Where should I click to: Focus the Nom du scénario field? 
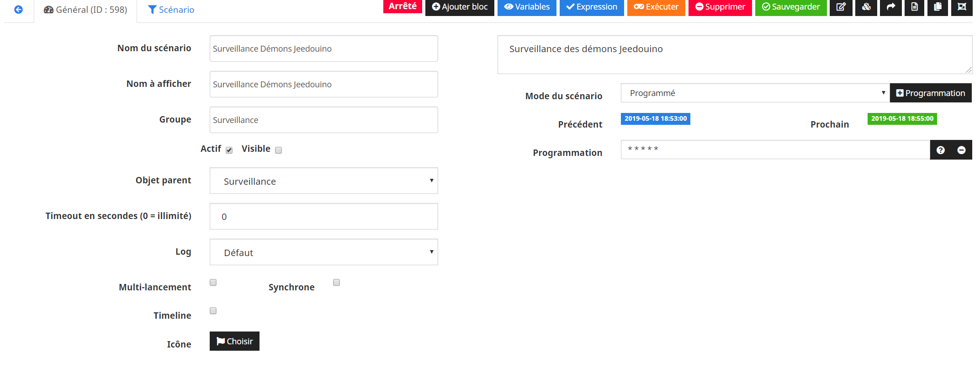pos(323,48)
